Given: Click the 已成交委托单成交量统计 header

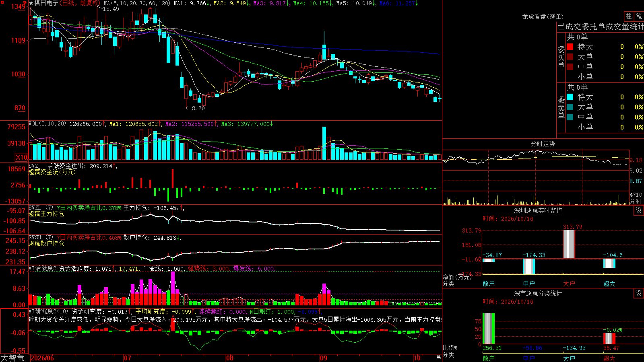Looking at the screenshot, I should [601, 27].
